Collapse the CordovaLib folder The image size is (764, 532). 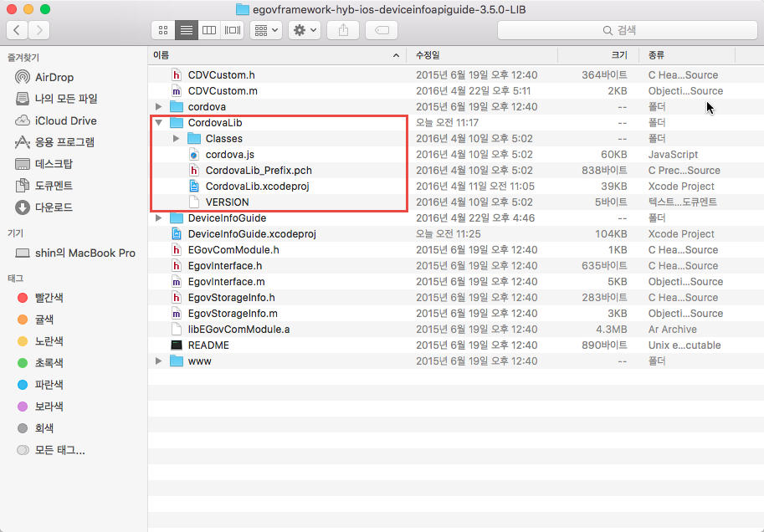point(159,123)
